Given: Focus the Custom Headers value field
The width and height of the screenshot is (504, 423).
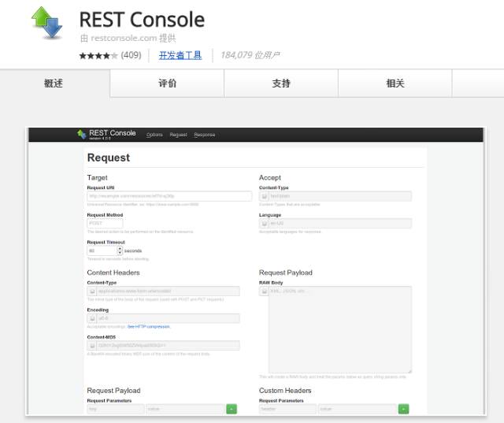Looking at the screenshot, I should point(358,409).
